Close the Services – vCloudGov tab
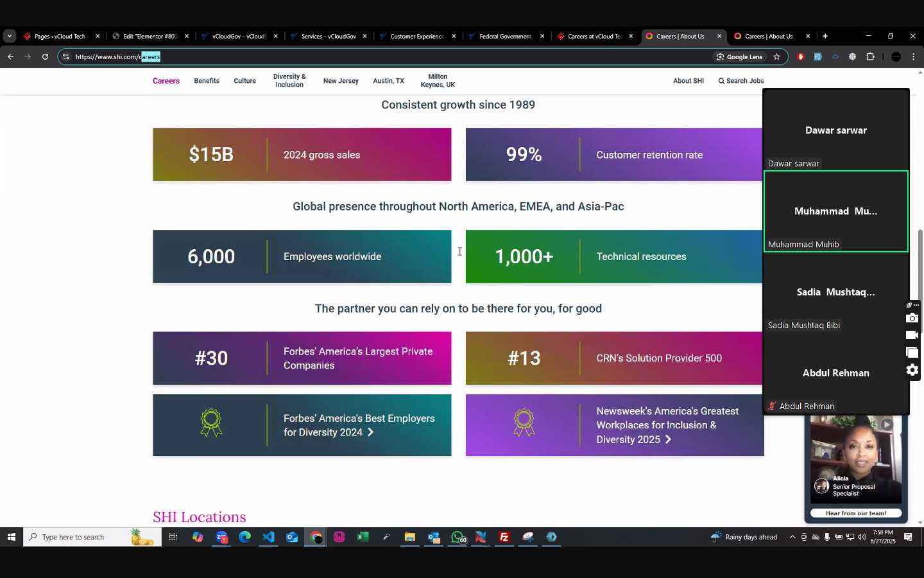 pos(364,37)
